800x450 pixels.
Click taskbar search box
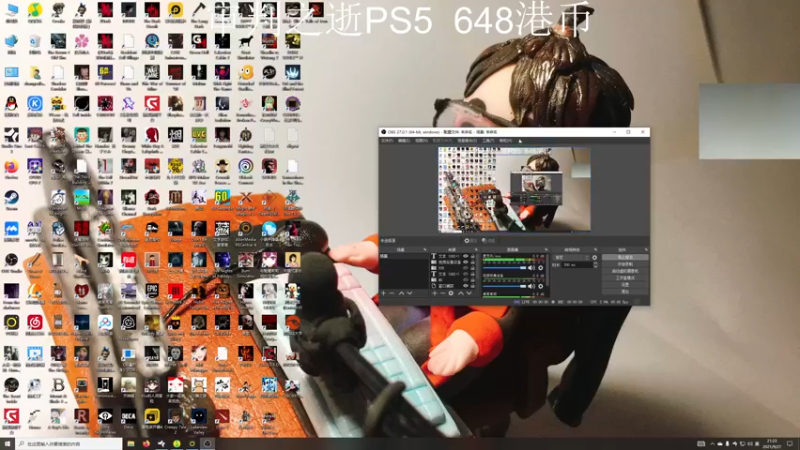(69, 444)
